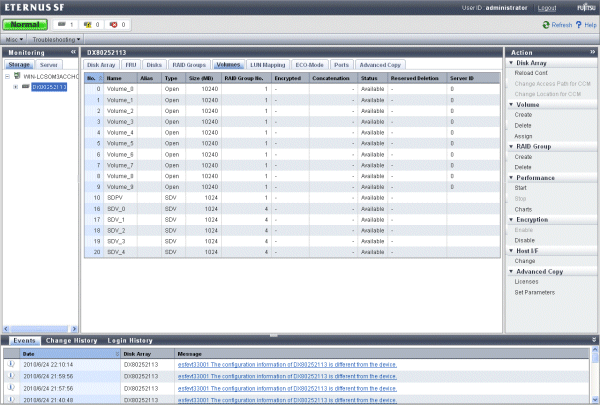Click the Logout link
The width and height of the screenshot is (600, 405).
pyautogui.click(x=546, y=7)
